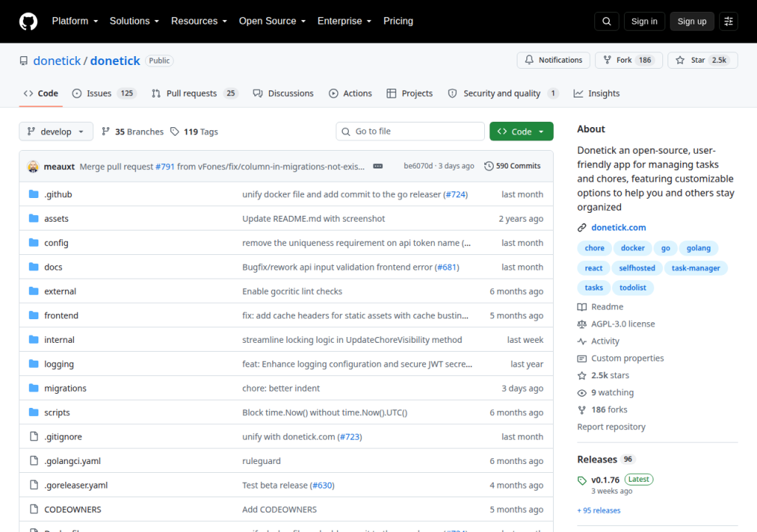Open the Platform dropdown menu

(75, 21)
